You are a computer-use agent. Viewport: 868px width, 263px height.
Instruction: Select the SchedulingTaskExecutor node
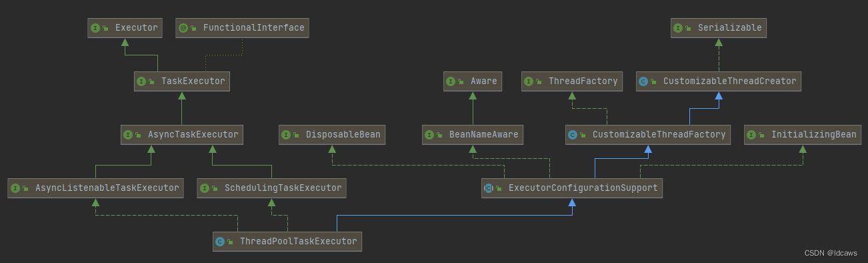point(271,188)
